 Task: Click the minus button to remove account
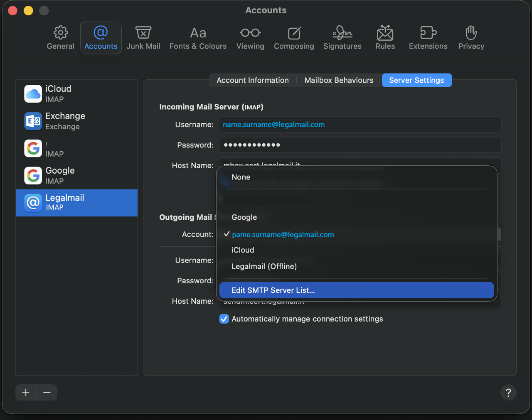click(x=47, y=393)
